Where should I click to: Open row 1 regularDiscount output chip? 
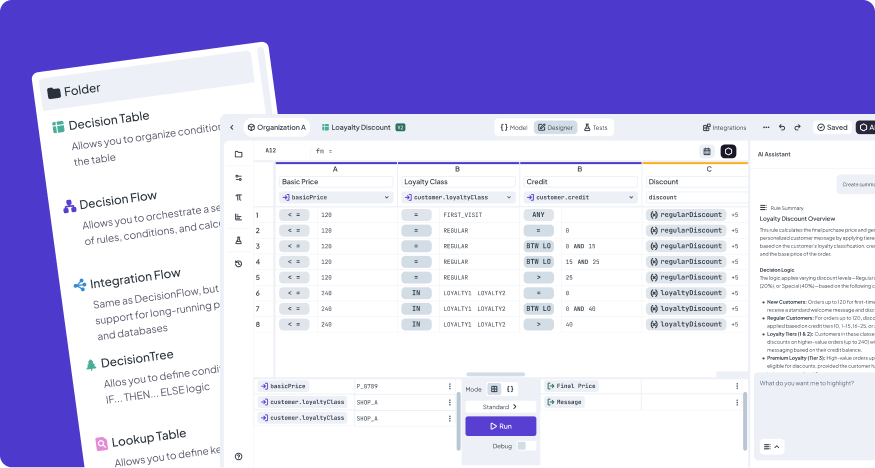click(x=686, y=215)
